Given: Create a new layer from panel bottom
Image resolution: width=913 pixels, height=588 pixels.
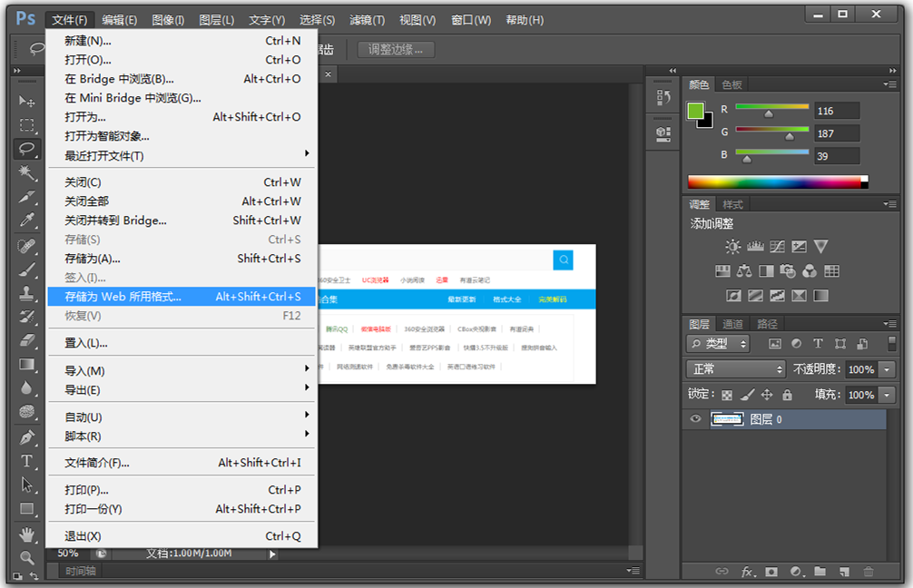Looking at the screenshot, I should (844, 572).
